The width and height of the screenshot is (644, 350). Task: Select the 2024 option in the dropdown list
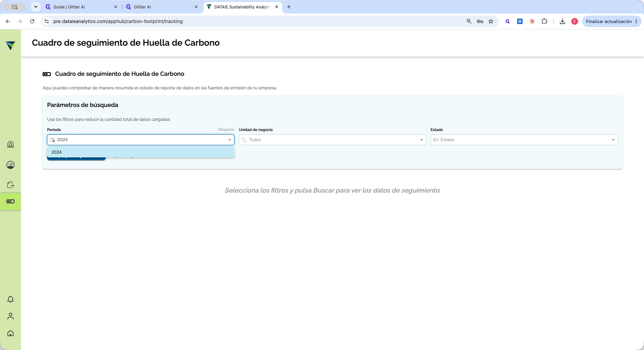(141, 152)
